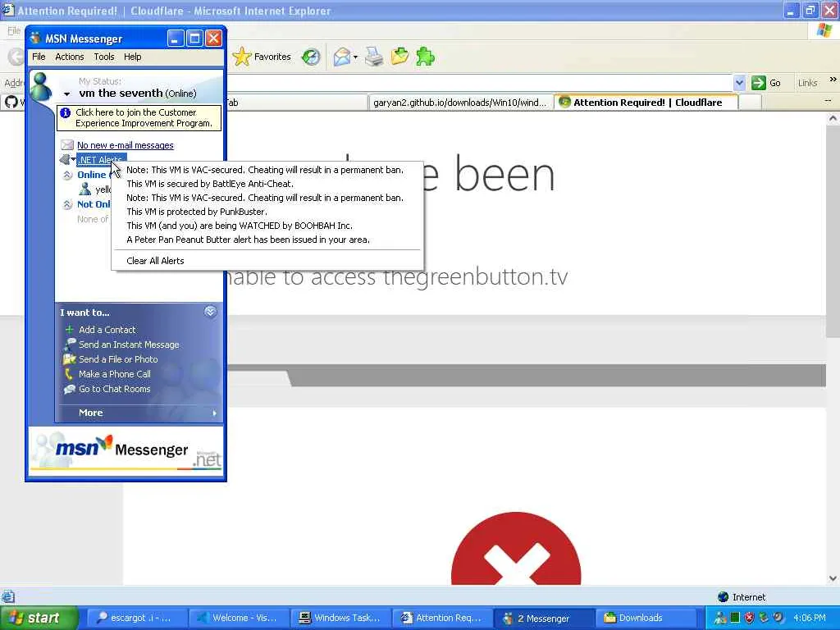Click the Send an Instant Message icon
This screenshot has width=840, height=630.
[x=70, y=345]
